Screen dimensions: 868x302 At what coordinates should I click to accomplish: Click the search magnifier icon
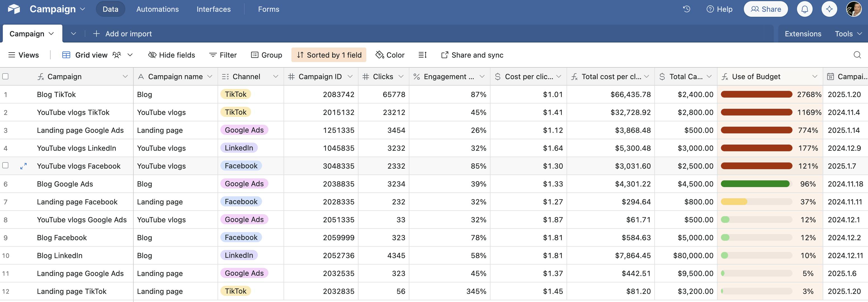[857, 55]
